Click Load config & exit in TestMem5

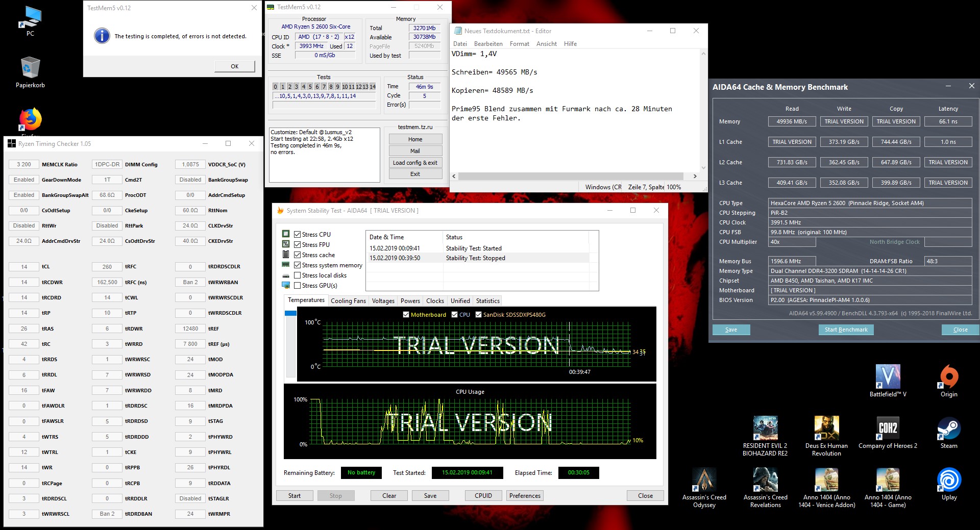pos(415,163)
